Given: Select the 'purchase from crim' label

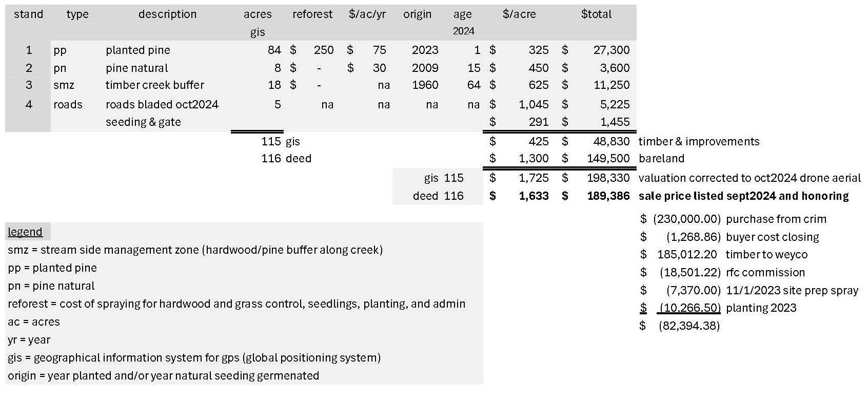Looking at the screenshot, I should [776, 219].
